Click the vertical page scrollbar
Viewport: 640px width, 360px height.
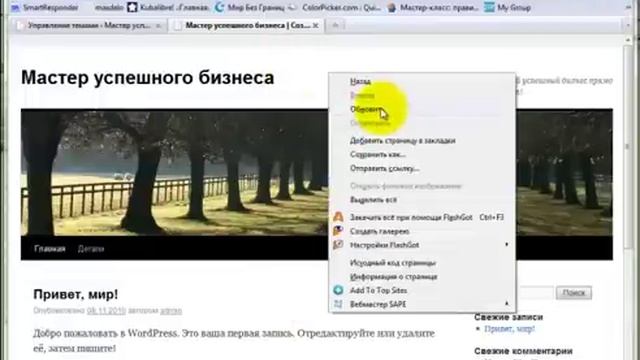click(628, 147)
